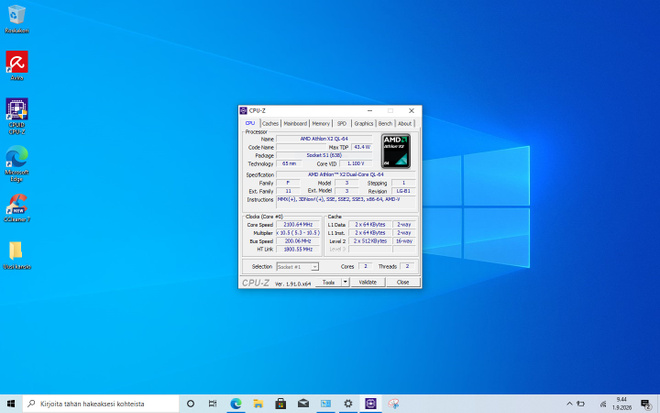Switch to the SPD tab
Viewport: 660px width, 413px height.
[342, 123]
